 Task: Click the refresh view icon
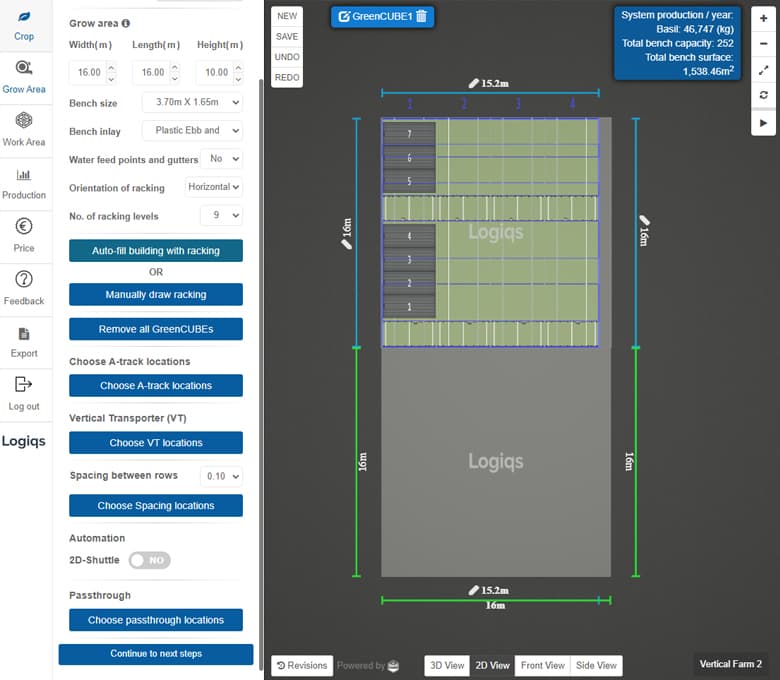764,95
